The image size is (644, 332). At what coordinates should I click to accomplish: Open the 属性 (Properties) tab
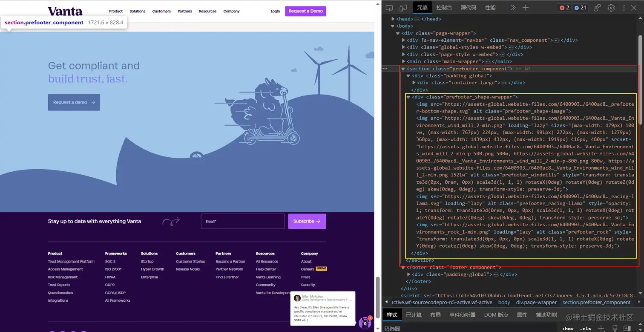point(522,315)
